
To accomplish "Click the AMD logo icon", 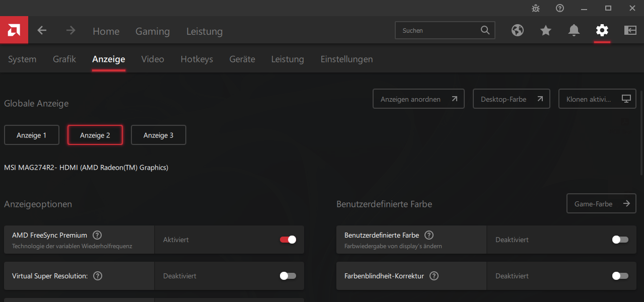I will pyautogui.click(x=14, y=30).
